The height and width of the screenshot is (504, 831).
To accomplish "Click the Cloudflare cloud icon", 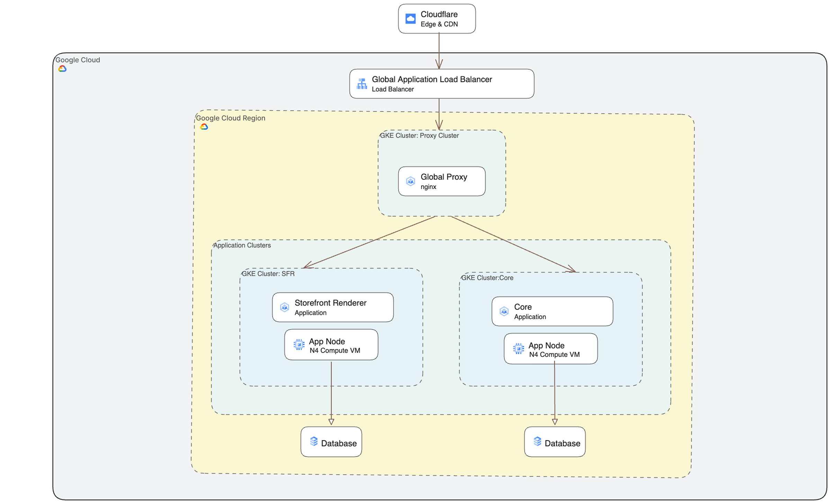I will [410, 18].
